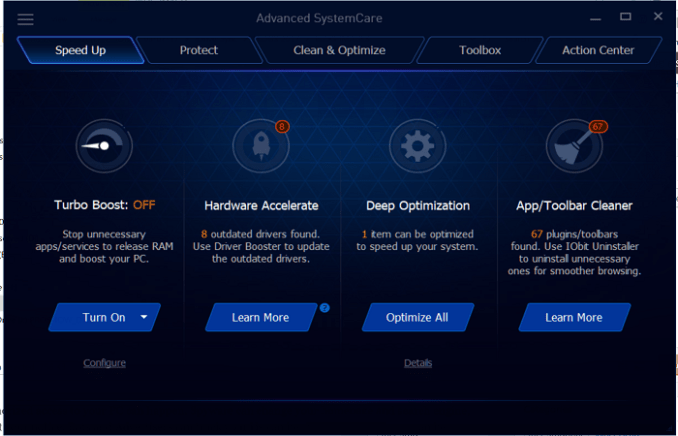This screenshot has width=678, height=436.
Task: Click the Turbo Boost speedometer icon
Action: (104, 146)
